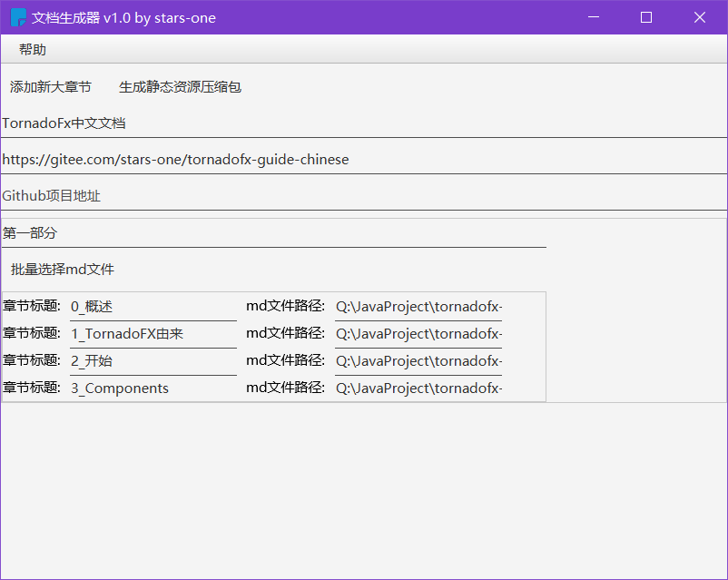Focus the TornadoFx中文文档 title field
Screen dimensions: 728x580
click(x=364, y=123)
